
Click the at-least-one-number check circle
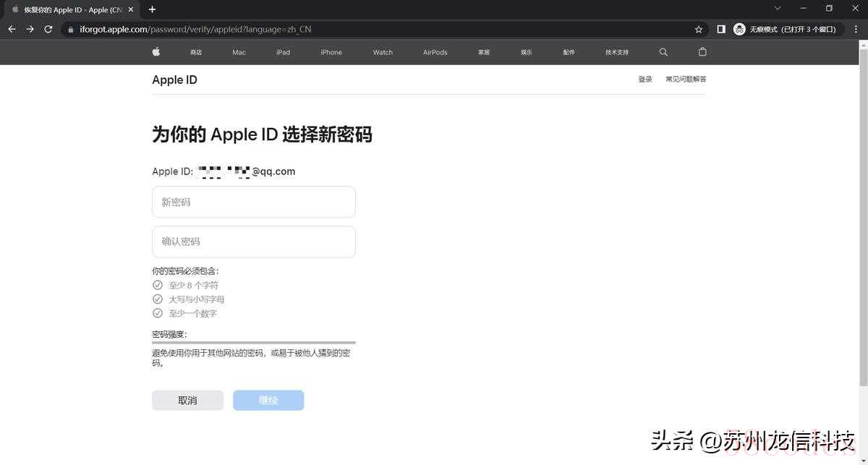pyautogui.click(x=158, y=313)
